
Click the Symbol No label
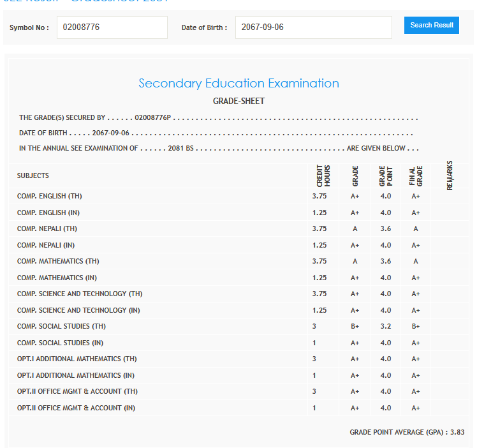click(x=29, y=27)
